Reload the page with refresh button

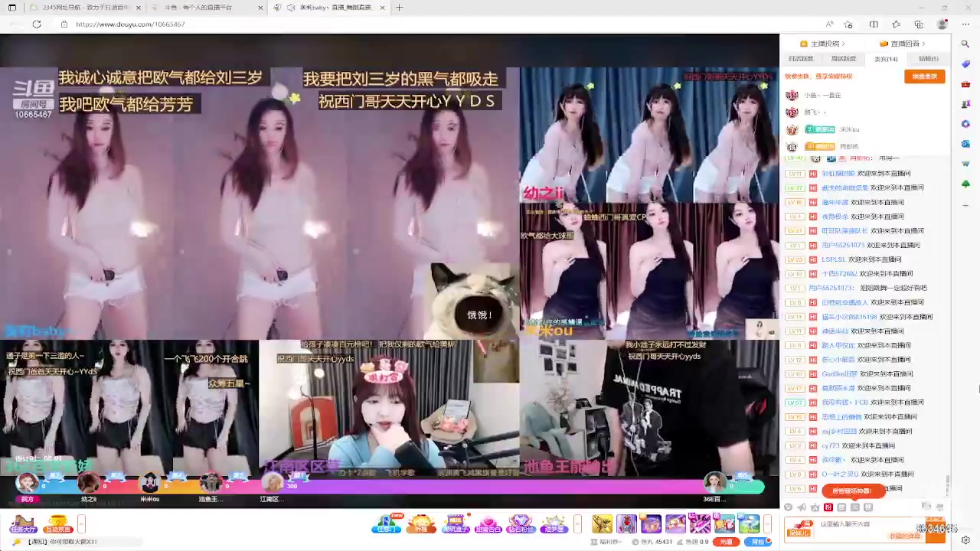[36, 24]
